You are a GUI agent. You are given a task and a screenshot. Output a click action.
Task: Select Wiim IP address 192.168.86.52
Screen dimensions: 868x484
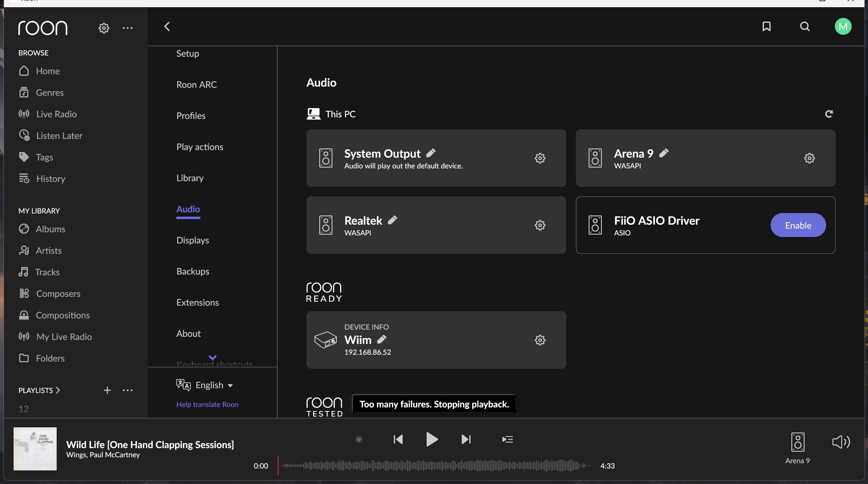[368, 352]
